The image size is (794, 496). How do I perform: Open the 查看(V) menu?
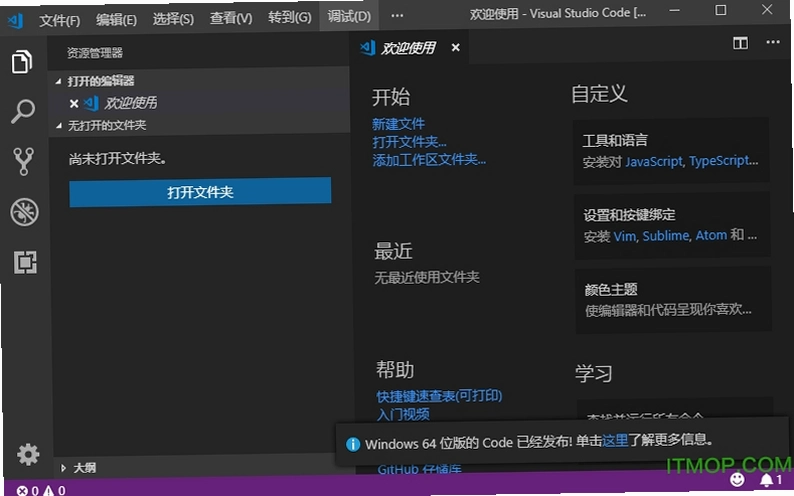(231, 19)
